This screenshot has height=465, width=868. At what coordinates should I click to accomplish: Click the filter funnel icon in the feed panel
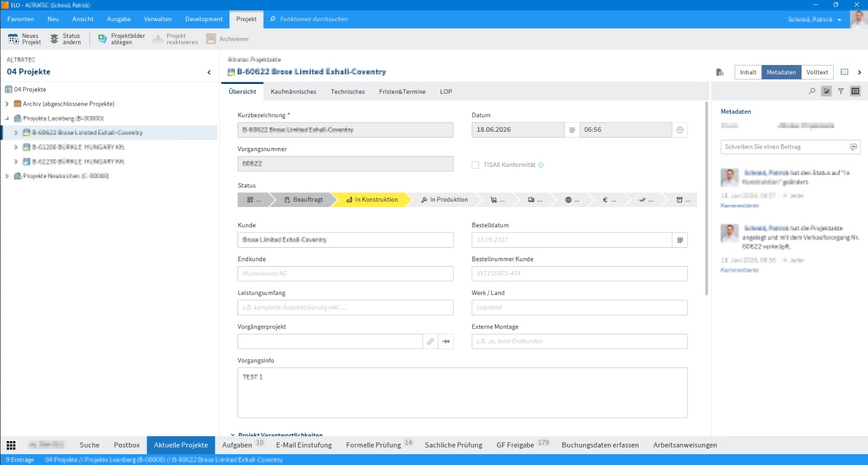(841, 92)
